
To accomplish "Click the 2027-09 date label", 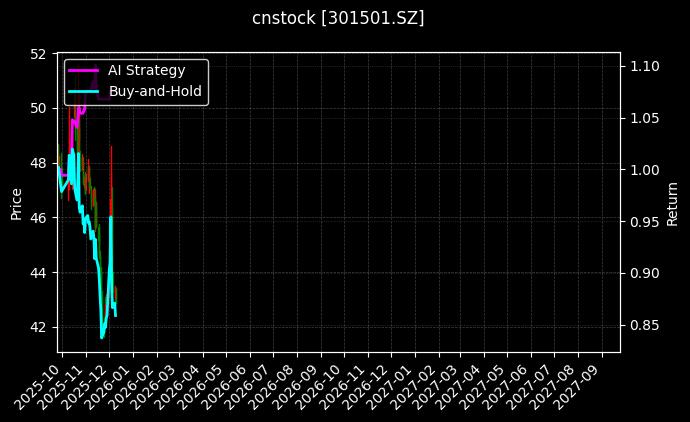I will click(x=578, y=387).
